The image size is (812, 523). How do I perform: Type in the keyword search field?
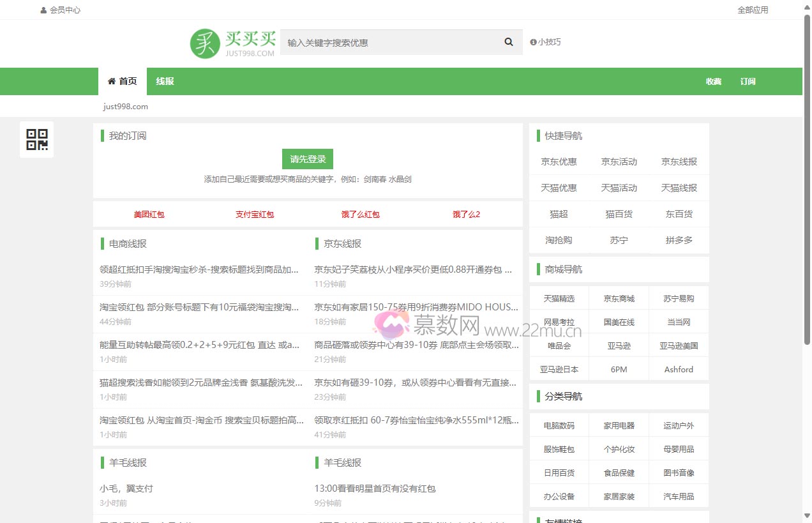[389, 43]
